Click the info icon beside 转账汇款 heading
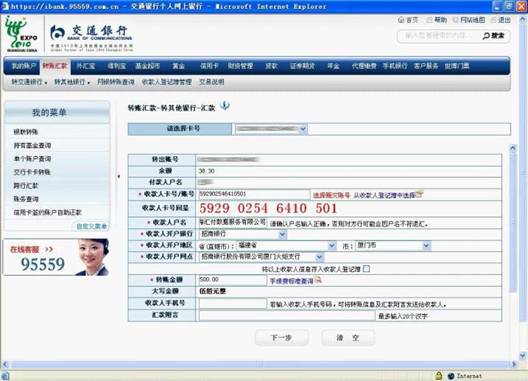The width and height of the screenshot is (528, 381). (x=225, y=106)
